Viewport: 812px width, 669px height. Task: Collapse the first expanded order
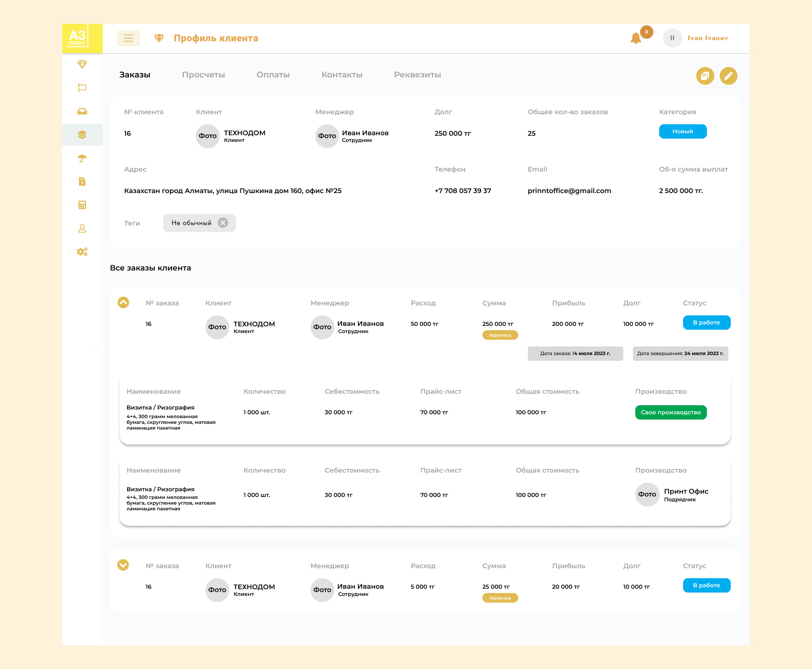tap(123, 302)
